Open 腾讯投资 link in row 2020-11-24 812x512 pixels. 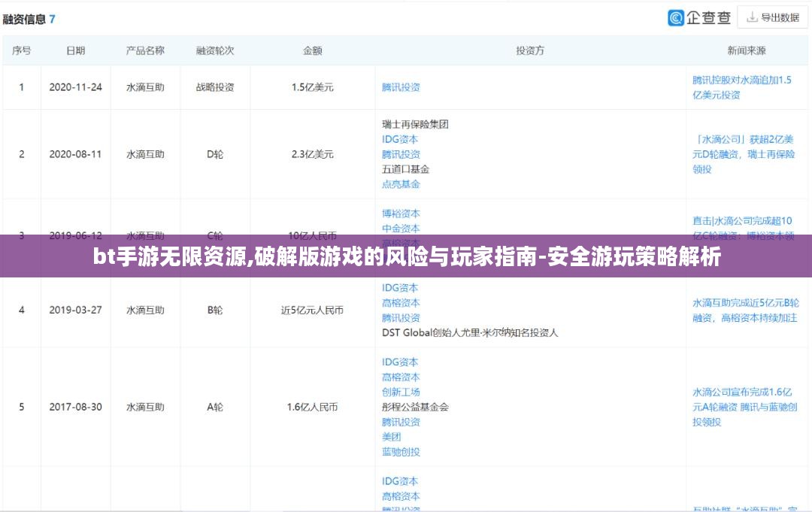point(401,87)
